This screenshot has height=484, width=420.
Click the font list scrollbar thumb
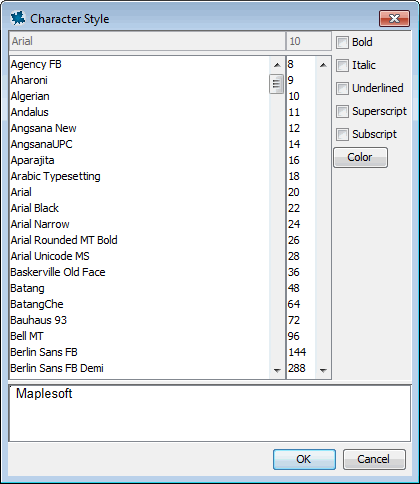276,84
